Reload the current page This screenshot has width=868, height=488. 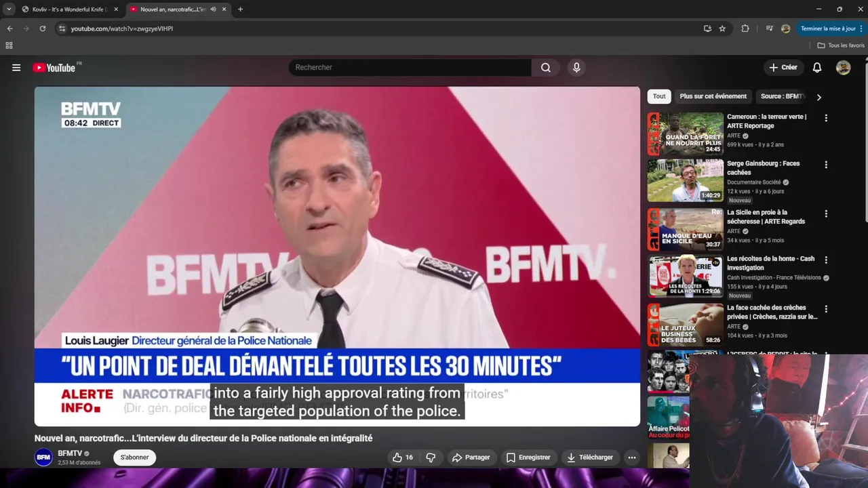pos(43,28)
